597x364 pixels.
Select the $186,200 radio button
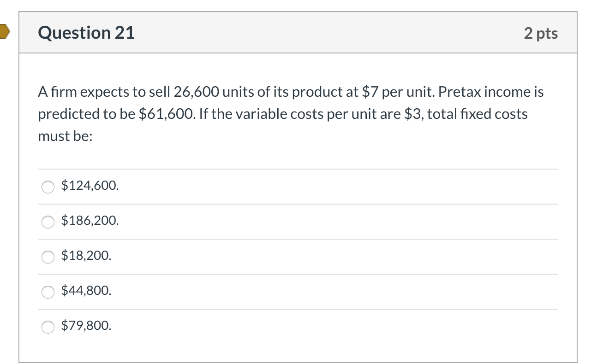[x=48, y=222]
